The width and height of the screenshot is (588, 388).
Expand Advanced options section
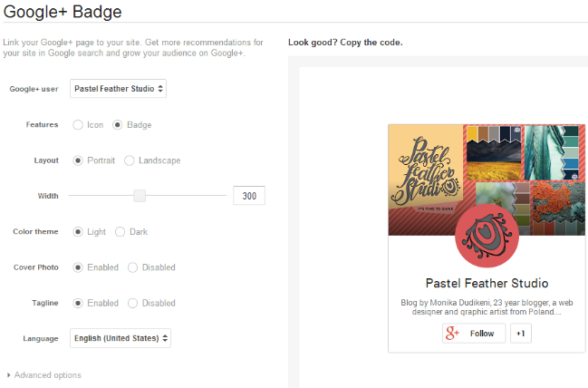(x=44, y=375)
